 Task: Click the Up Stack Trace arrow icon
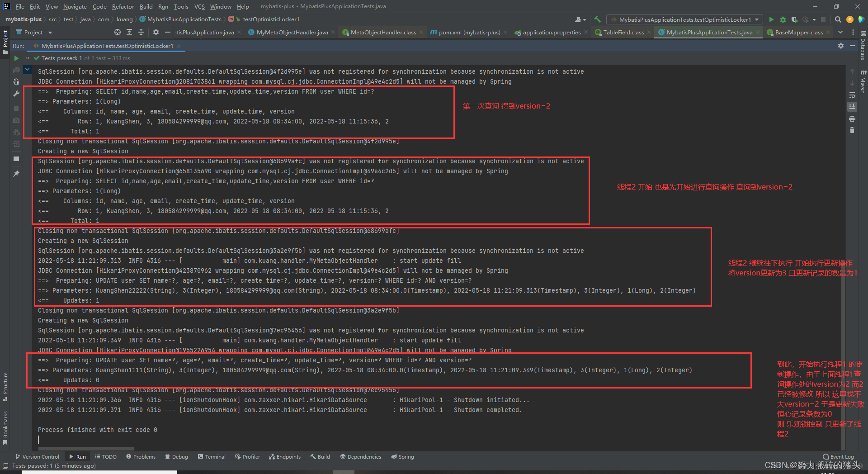[852, 71]
